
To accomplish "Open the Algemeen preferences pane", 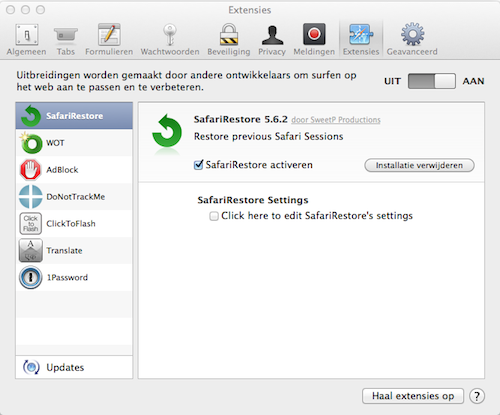I will pos(26,39).
